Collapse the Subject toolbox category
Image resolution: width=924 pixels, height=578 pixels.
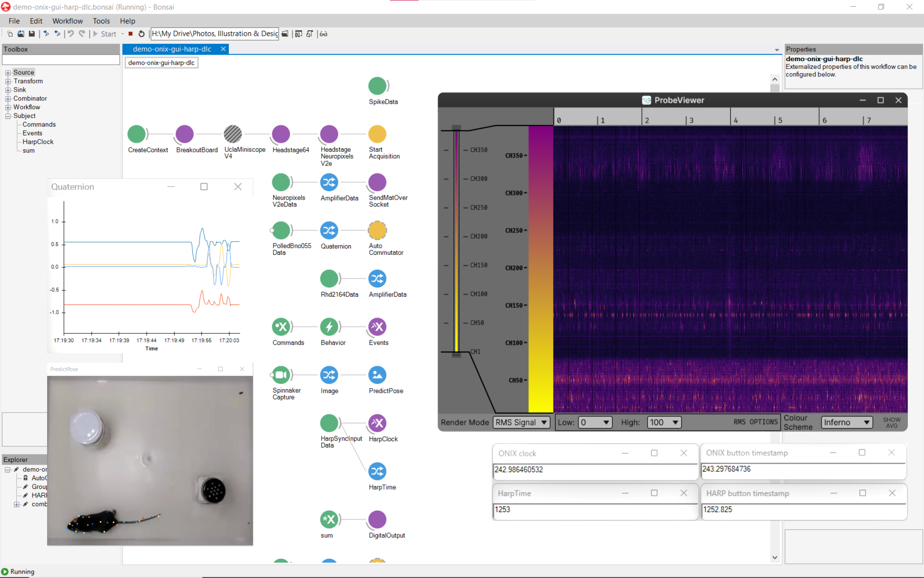(8, 116)
